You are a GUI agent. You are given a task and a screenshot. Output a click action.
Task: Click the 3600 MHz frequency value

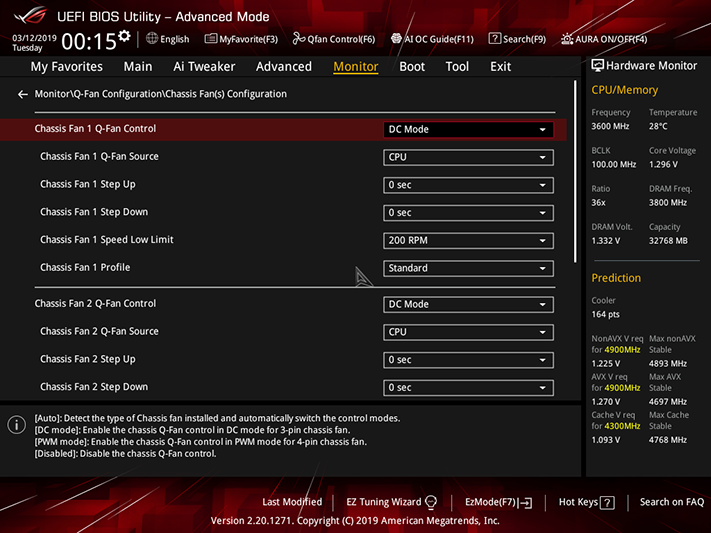(x=610, y=127)
